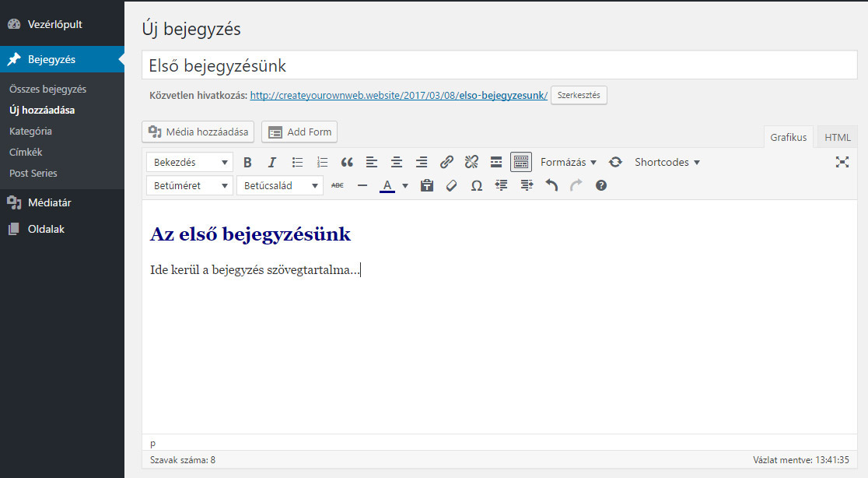This screenshot has height=478, width=868.
Task: Clear formatting with the eraser icon
Action: point(451,185)
